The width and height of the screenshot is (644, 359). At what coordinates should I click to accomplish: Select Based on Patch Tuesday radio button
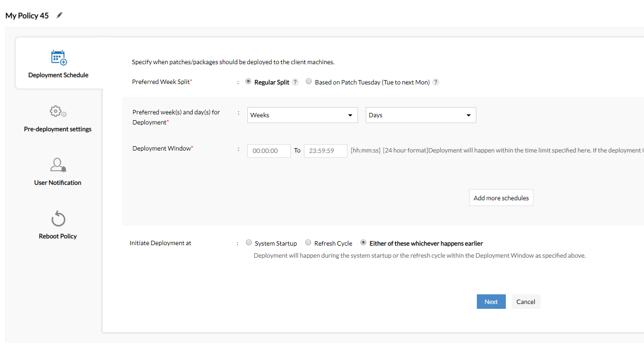309,82
